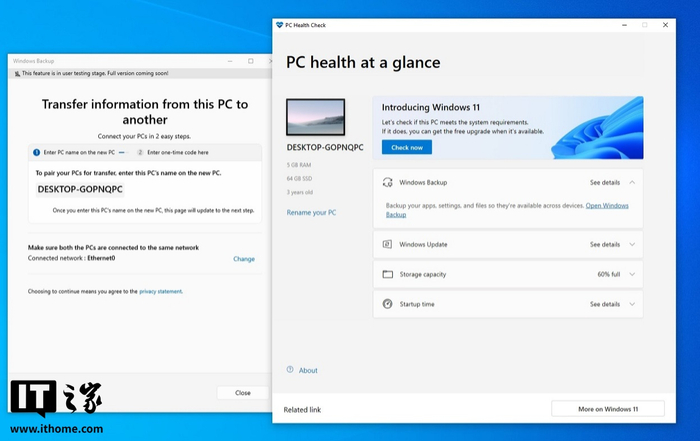The width and height of the screenshot is (700, 441).
Task: Select step 2 Enter one-time code here
Action: pyautogui.click(x=173, y=152)
